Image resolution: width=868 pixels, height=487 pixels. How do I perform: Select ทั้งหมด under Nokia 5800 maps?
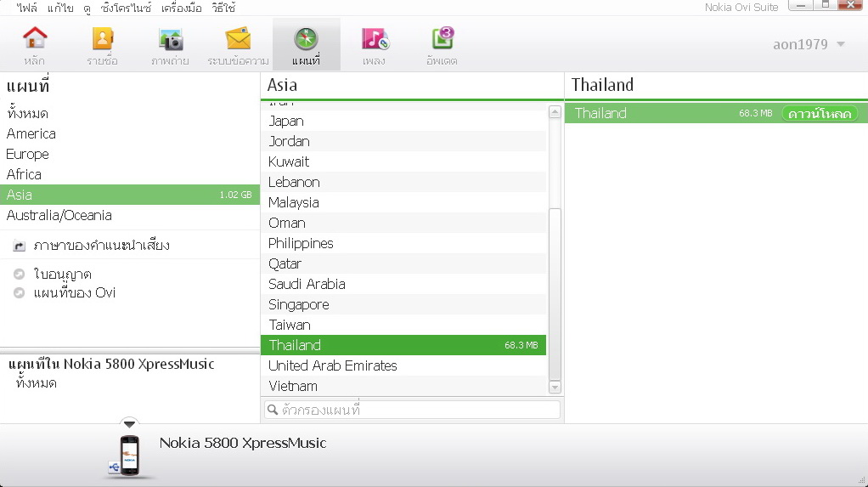pos(36,382)
